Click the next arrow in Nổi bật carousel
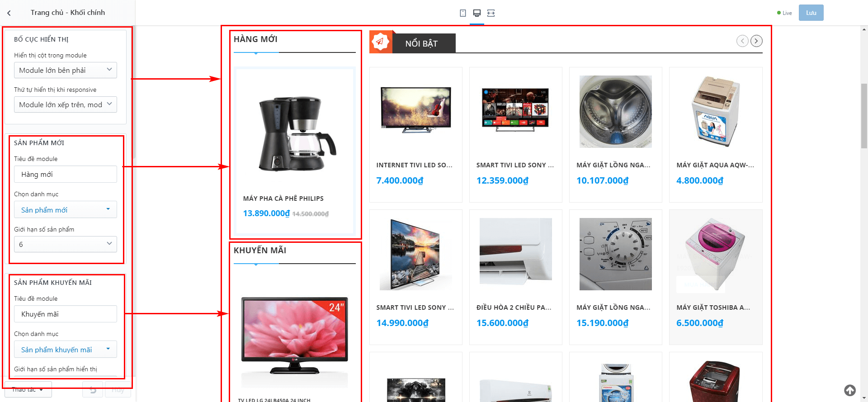This screenshot has width=868, height=402. tap(756, 41)
